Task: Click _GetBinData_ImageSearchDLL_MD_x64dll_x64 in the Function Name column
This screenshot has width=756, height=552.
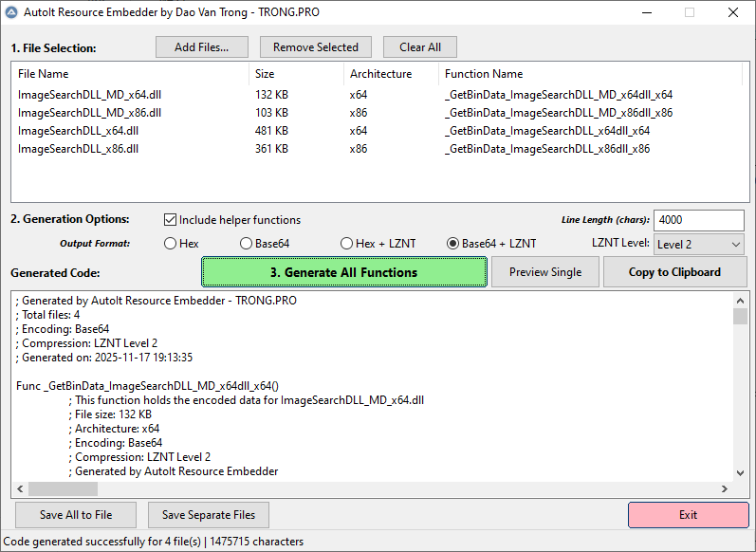Action: (559, 95)
